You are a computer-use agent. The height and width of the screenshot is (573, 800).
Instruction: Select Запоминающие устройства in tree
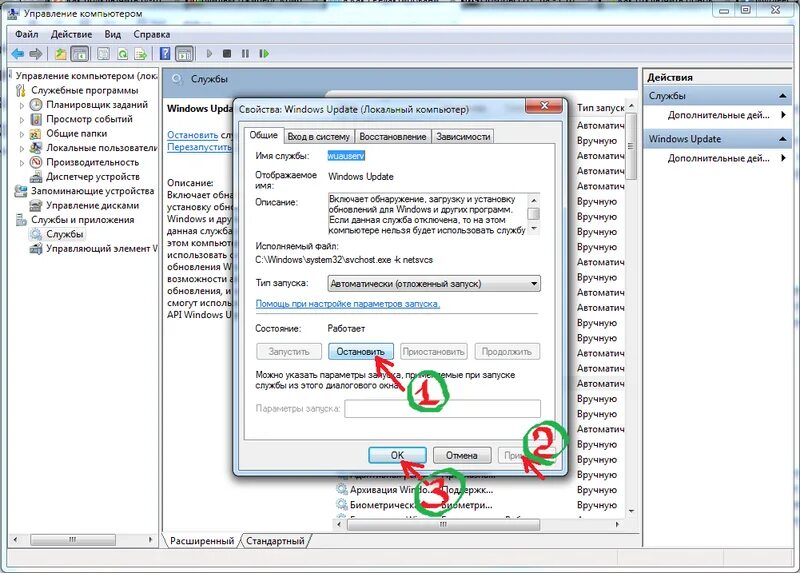click(x=92, y=191)
